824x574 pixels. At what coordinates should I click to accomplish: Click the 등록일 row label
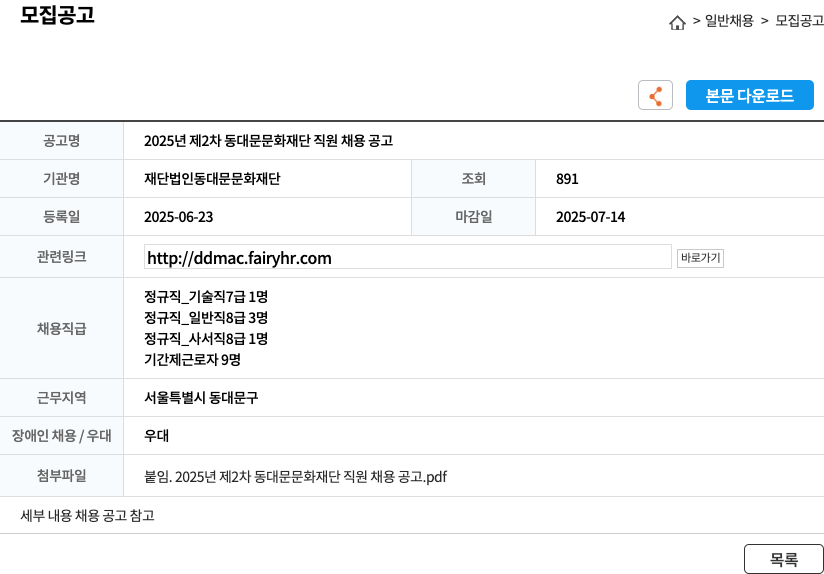pyautogui.click(x=61, y=217)
